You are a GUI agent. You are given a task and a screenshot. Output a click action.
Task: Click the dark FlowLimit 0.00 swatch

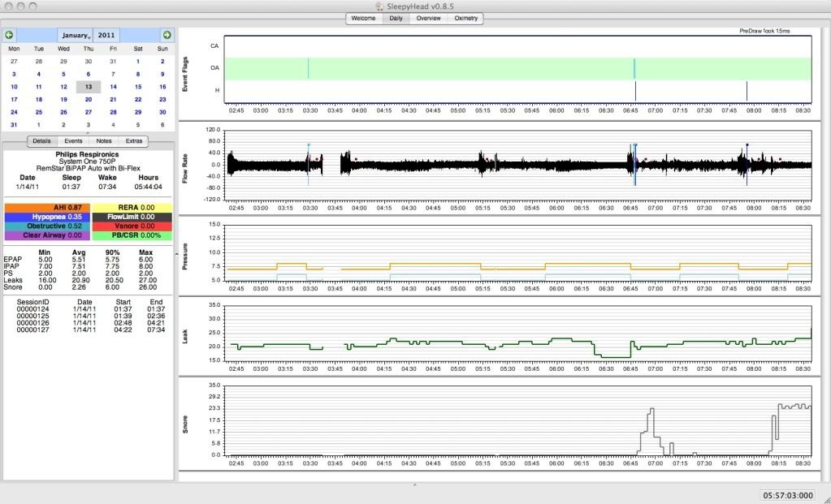pyautogui.click(x=132, y=217)
